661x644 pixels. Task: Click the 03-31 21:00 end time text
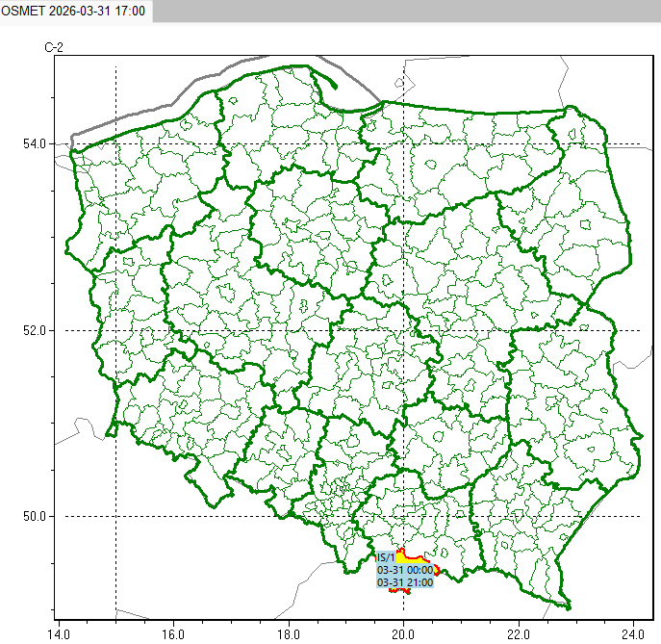click(x=404, y=582)
